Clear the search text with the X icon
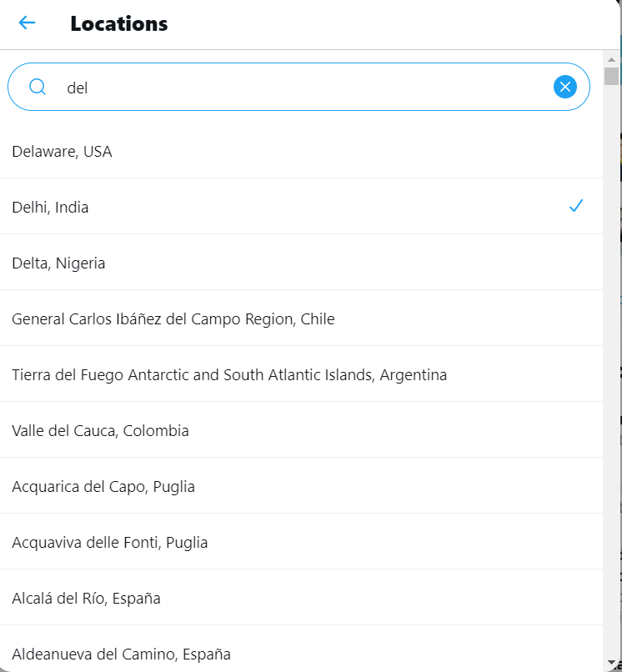 565,87
